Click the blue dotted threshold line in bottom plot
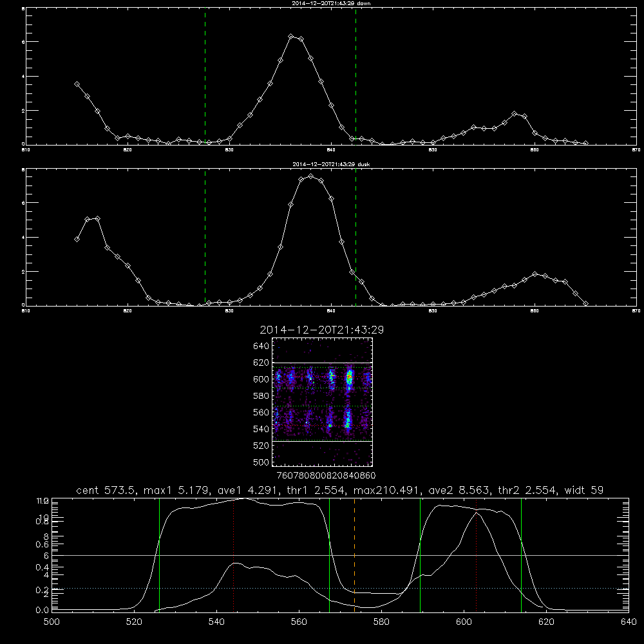The height and width of the screenshot is (644, 644). click(x=340, y=589)
